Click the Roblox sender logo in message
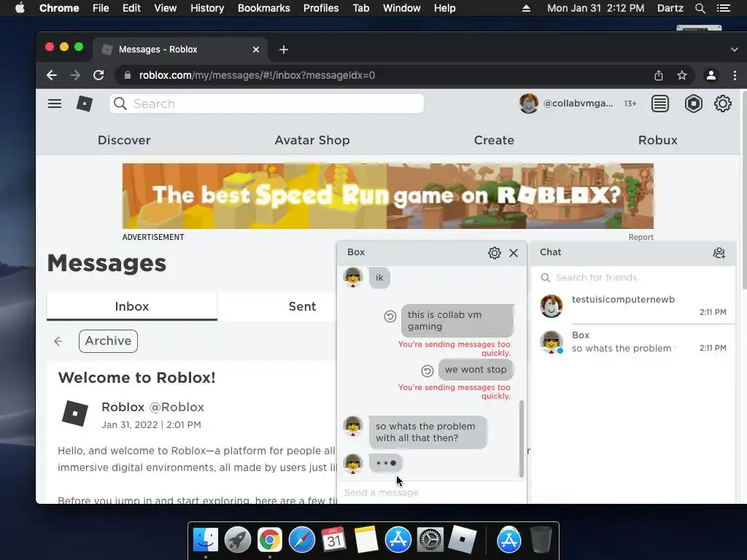747x560 pixels. point(75,413)
